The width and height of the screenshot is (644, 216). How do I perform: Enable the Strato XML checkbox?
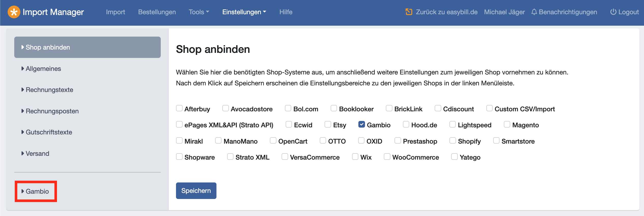click(x=230, y=157)
